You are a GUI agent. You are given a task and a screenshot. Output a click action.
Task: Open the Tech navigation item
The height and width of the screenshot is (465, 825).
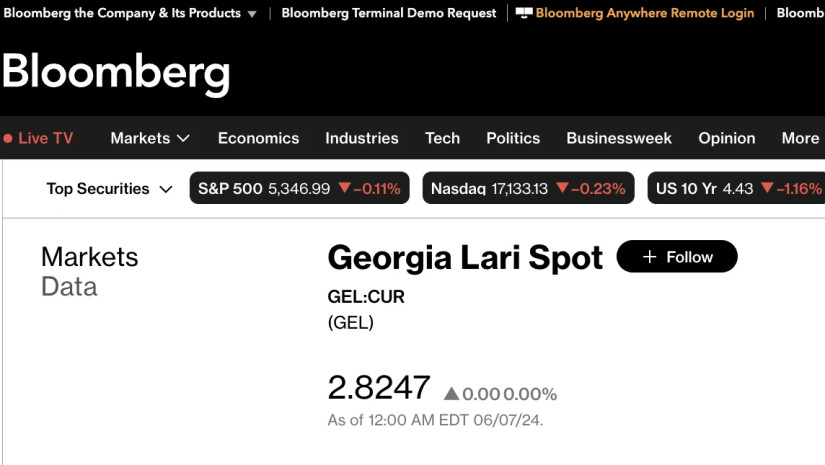point(442,138)
